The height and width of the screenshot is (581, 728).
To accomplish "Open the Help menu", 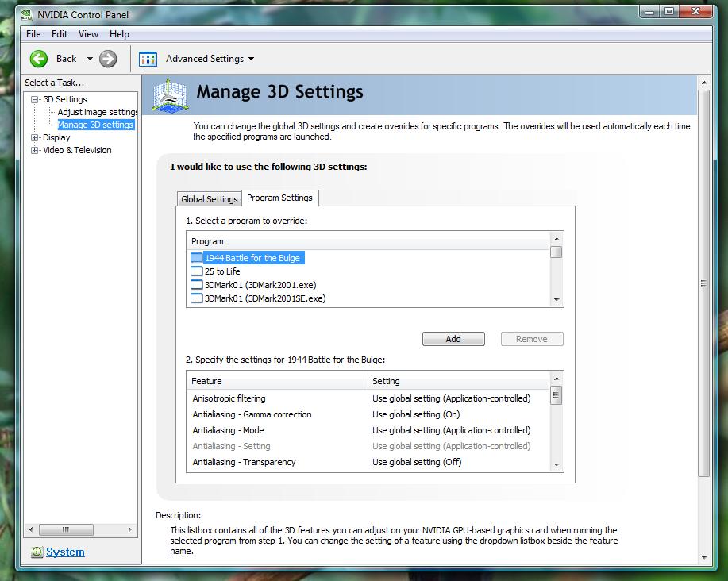I will [x=119, y=34].
